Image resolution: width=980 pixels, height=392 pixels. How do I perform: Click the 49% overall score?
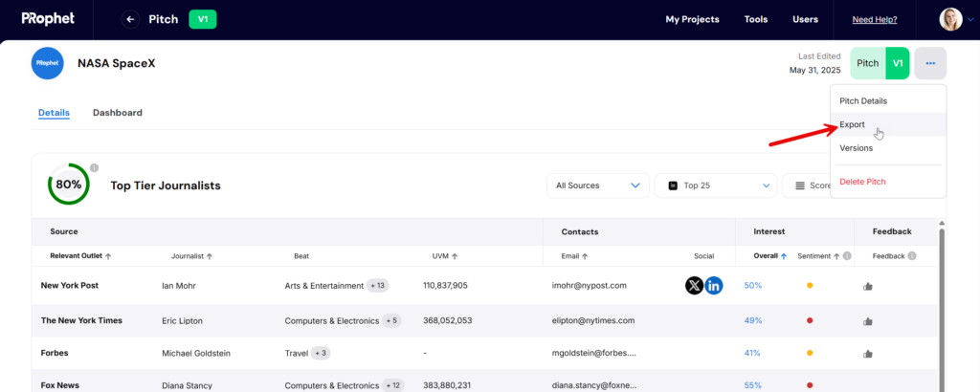pyautogui.click(x=753, y=320)
